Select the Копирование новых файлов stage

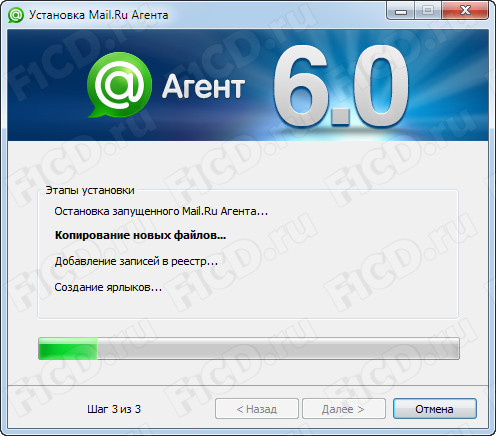coord(140,235)
